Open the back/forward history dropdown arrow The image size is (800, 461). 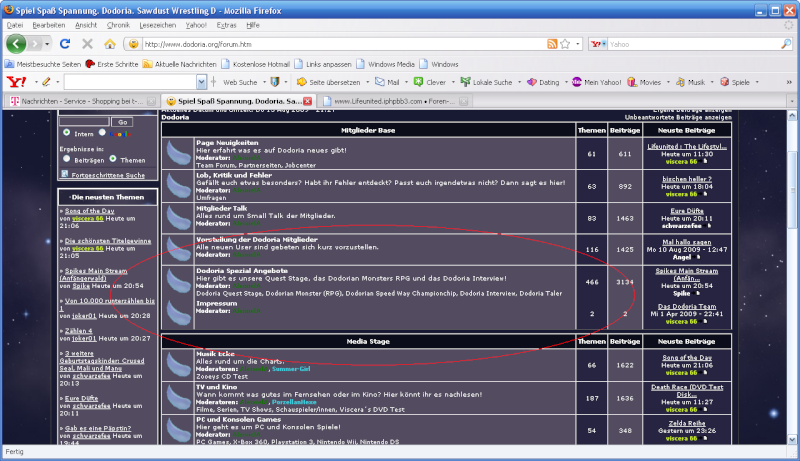click(47, 44)
